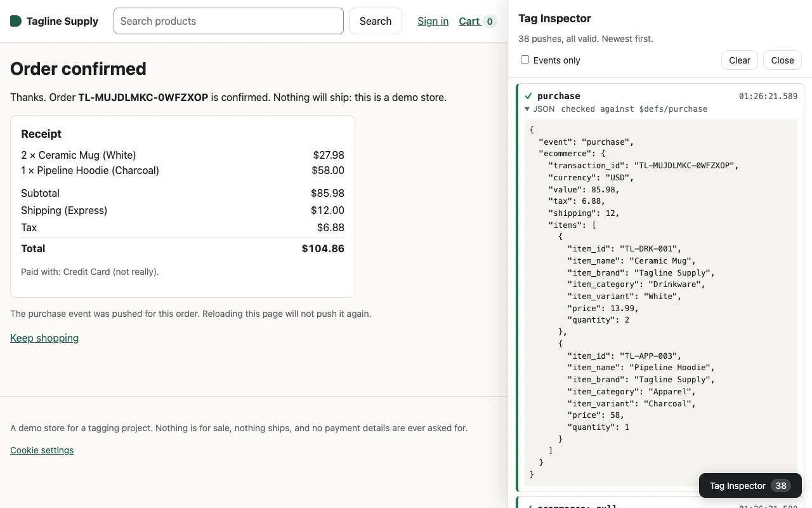This screenshot has height=508, width=812.
Task: Click the Search button
Action: 376,21
